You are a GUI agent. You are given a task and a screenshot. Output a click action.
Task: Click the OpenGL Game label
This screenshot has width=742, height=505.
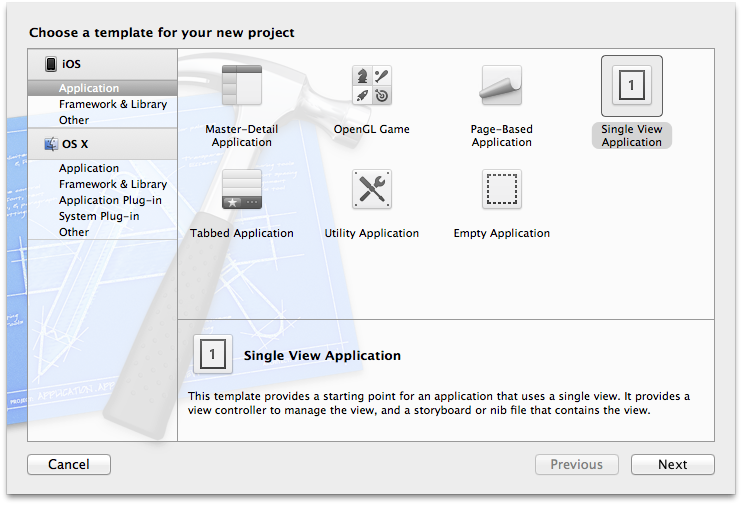coord(371,129)
